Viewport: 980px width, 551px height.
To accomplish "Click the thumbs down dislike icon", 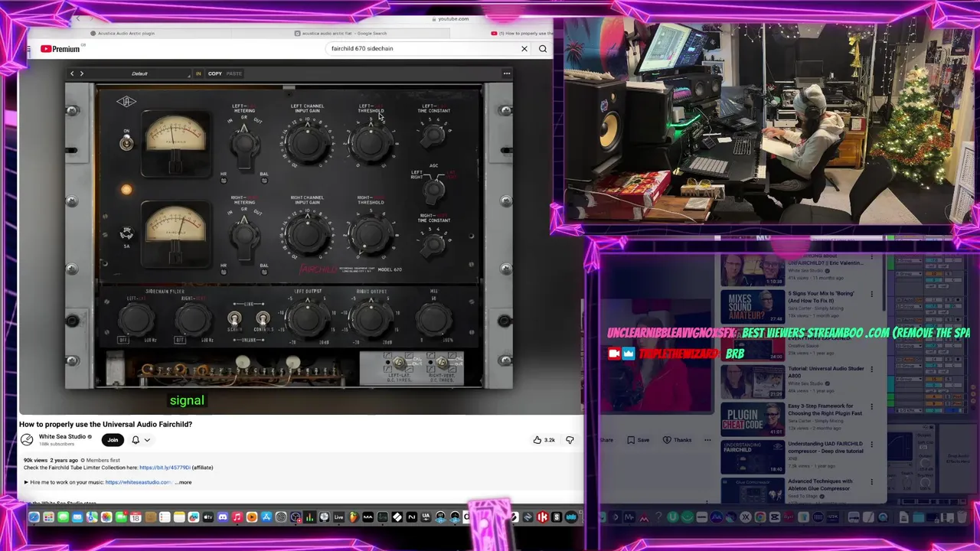I will click(x=570, y=440).
